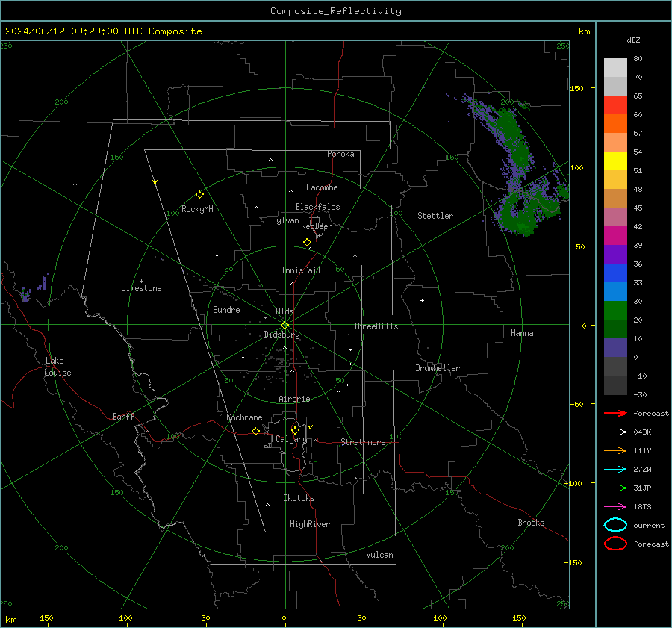Click the Innisfail city label
This screenshot has width=672, height=628.
pyautogui.click(x=301, y=270)
